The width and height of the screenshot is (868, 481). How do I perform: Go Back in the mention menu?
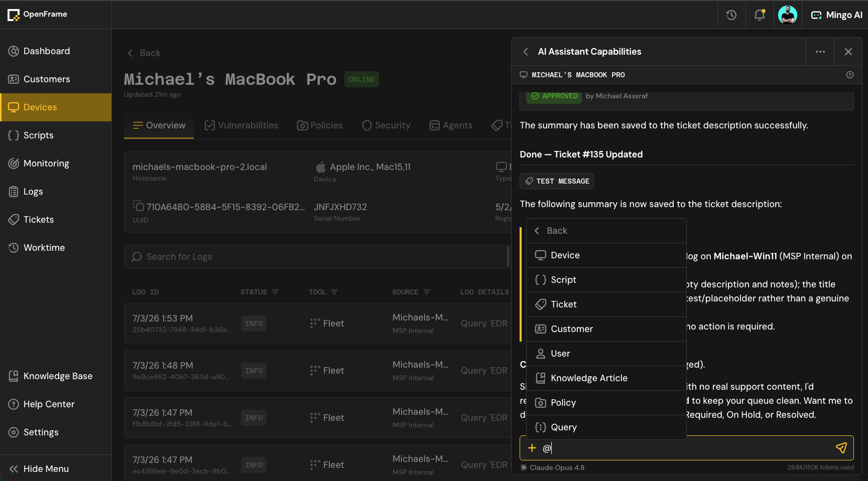pyautogui.click(x=606, y=231)
